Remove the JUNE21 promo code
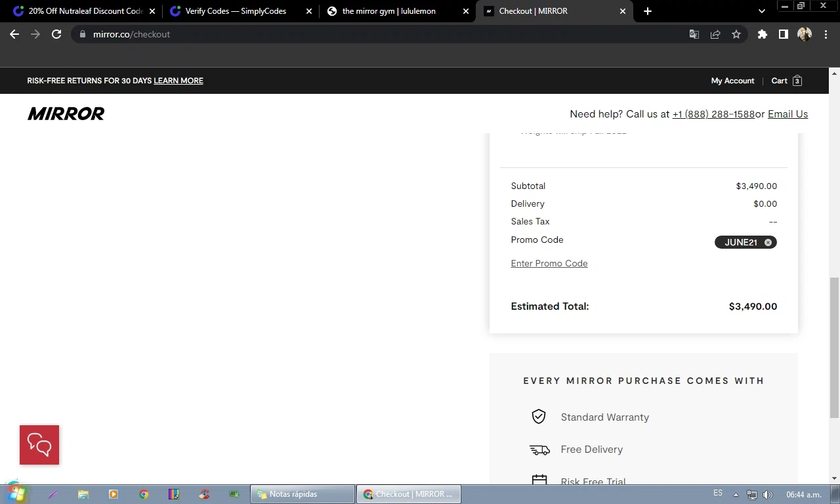840x504 pixels. click(x=768, y=242)
